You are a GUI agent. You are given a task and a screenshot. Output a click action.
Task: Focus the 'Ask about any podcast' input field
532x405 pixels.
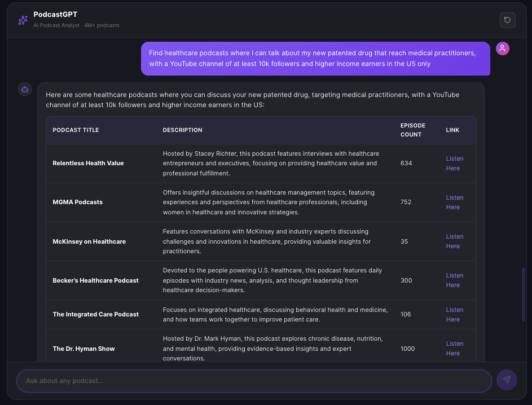tap(254, 381)
